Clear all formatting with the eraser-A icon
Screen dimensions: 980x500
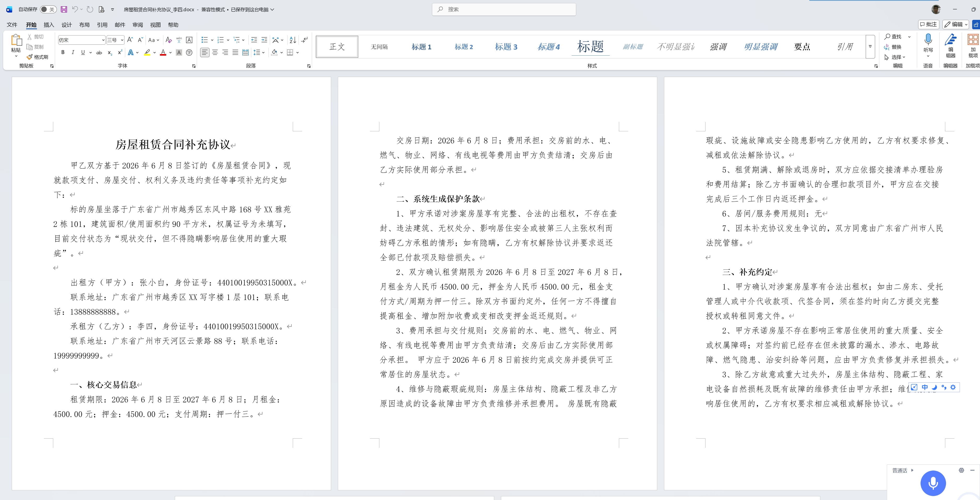pos(169,40)
